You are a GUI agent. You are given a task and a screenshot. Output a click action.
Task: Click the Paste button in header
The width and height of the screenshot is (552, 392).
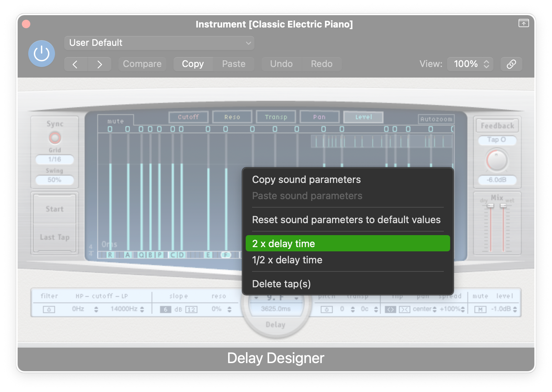coord(234,64)
